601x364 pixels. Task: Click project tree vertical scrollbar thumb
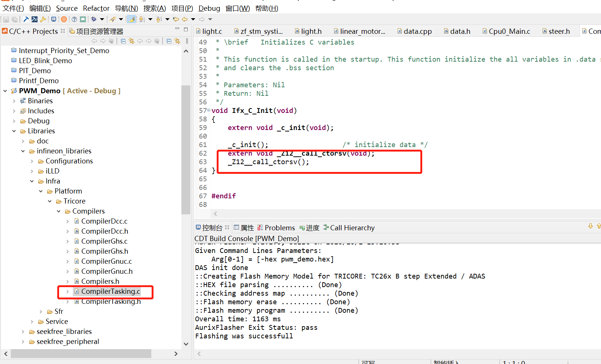pyautogui.click(x=186, y=150)
